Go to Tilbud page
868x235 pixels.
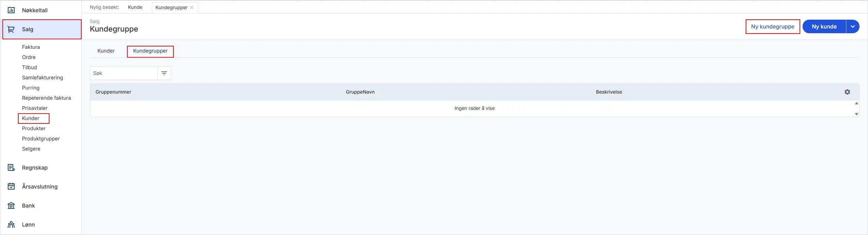pos(29,67)
